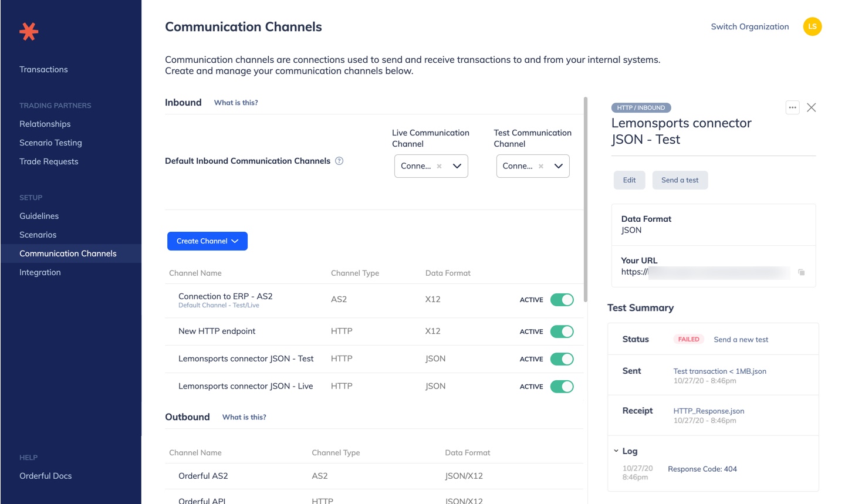
Task: Click help icon beside Default Inbound Communication Channels
Action: pos(339,161)
